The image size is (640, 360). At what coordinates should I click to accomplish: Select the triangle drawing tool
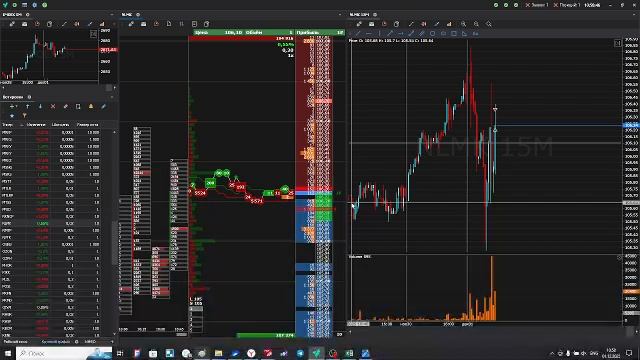tap(464, 33)
